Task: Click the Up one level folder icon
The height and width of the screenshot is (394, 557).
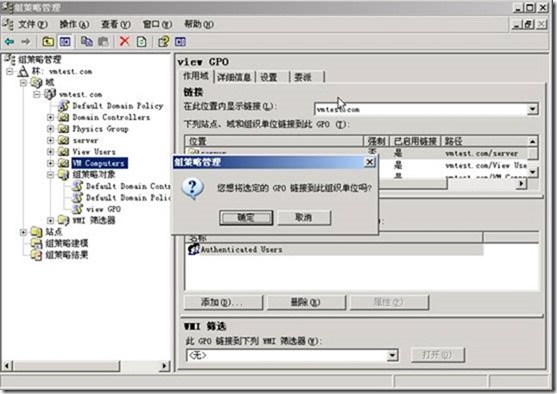Action: [x=48, y=42]
